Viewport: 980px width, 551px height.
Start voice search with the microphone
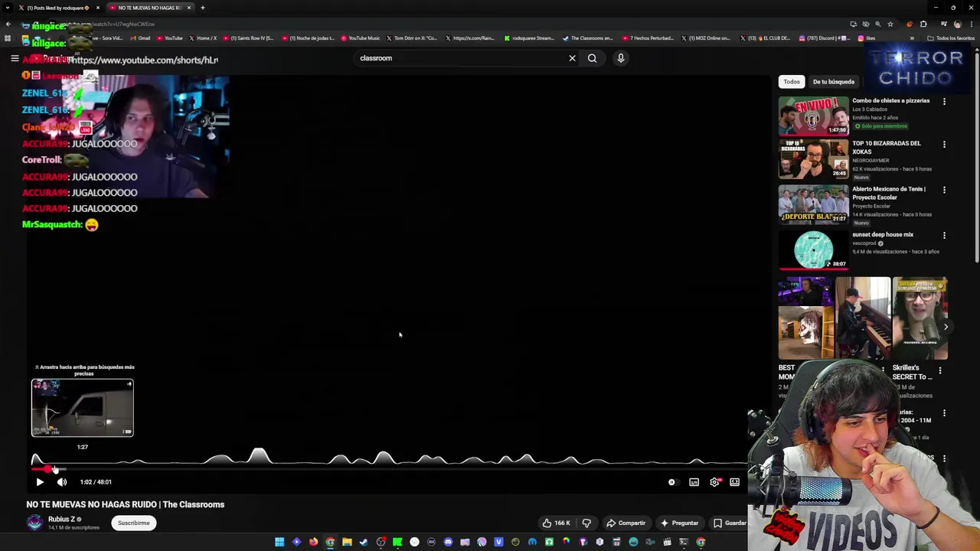click(x=621, y=58)
